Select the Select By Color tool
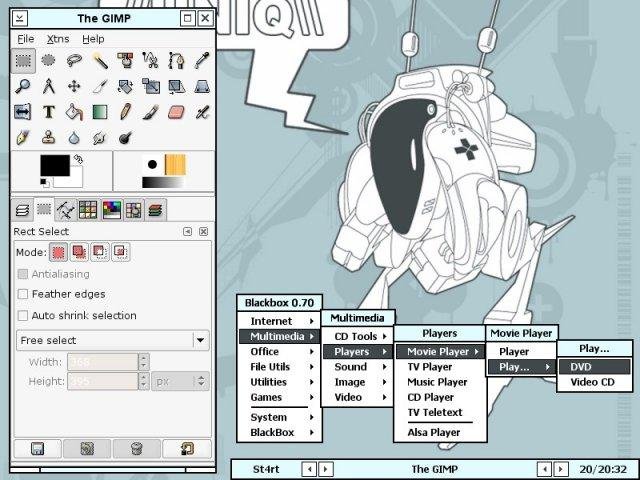 click(x=125, y=61)
